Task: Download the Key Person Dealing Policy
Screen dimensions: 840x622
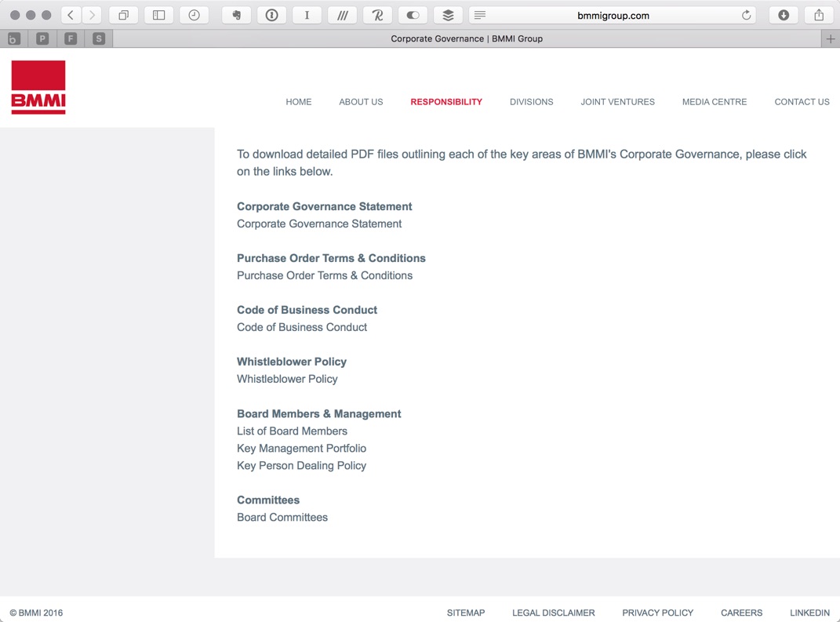Action: [302, 466]
